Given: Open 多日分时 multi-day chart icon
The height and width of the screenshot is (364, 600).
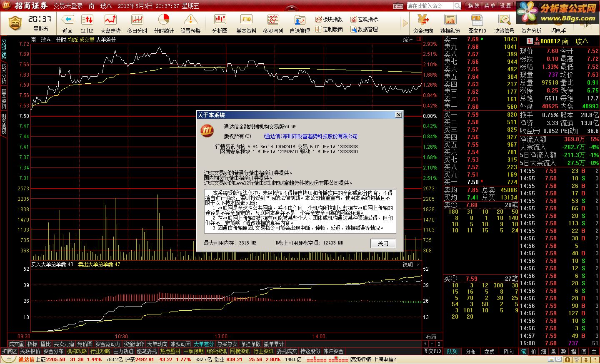Looking at the screenshot, I should pyautogui.click(x=137, y=20).
